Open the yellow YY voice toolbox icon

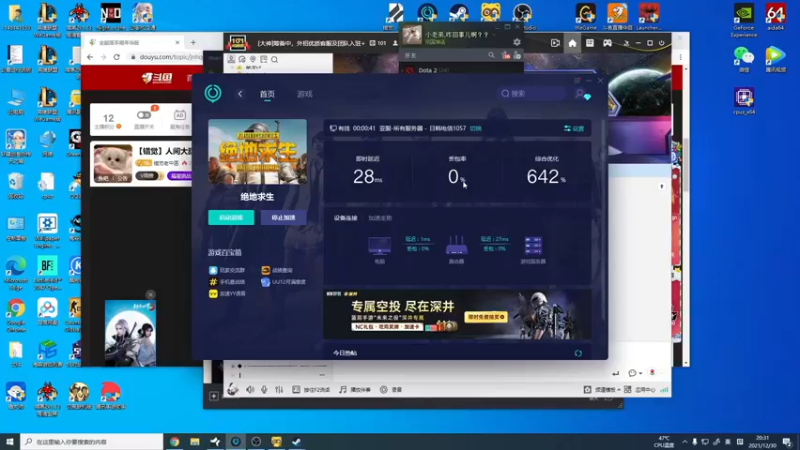[x=213, y=293]
